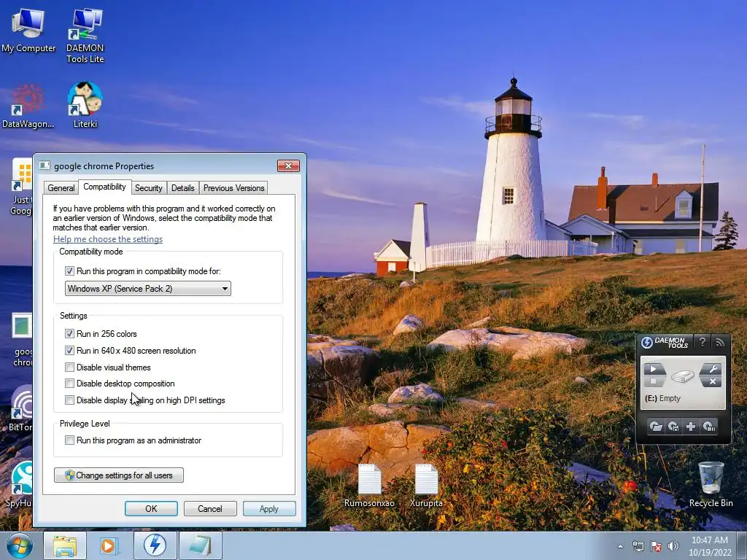
Task: Click the play mount button in DAEMON Tools gadget
Action: click(654, 369)
